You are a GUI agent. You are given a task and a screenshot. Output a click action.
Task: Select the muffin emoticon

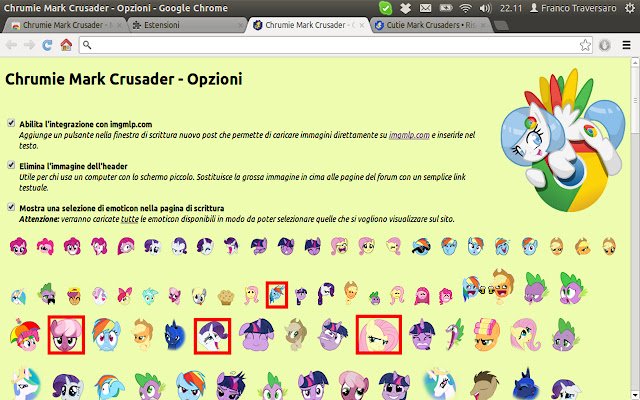pos(226,297)
